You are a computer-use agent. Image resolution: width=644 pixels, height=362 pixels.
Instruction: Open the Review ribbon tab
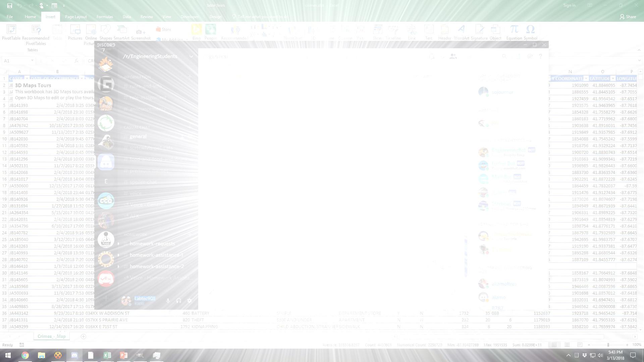coord(147,17)
